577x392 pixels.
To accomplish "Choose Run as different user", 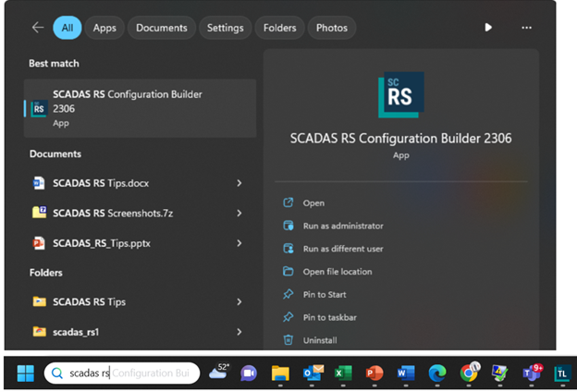I will tap(343, 249).
